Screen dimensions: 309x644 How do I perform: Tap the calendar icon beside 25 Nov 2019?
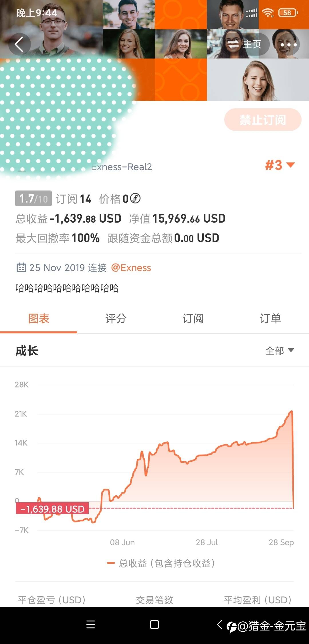pyautogui.click(x=21, y=267)
